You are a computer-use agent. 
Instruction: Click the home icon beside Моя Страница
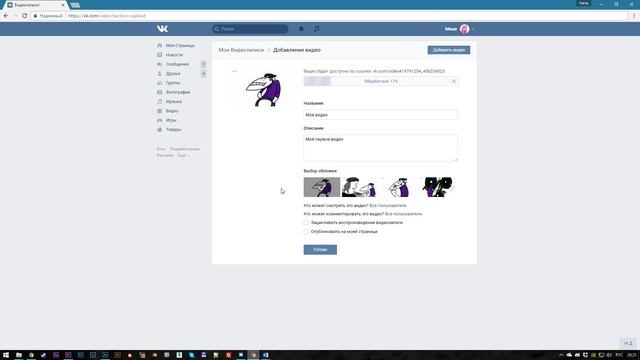point(160,45)
